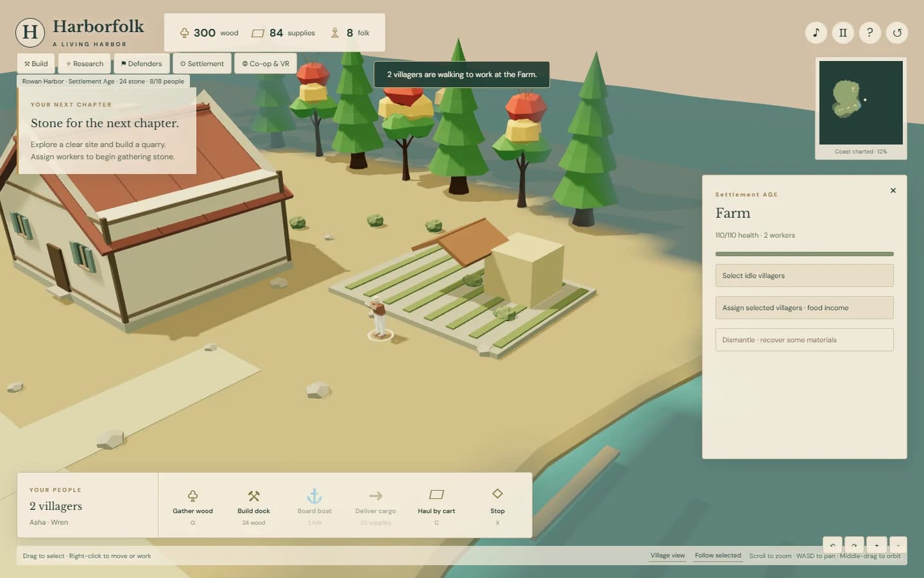Click the wood resource tree icon
This screenshot has width=924, height=578.
[x=184, y=33]
